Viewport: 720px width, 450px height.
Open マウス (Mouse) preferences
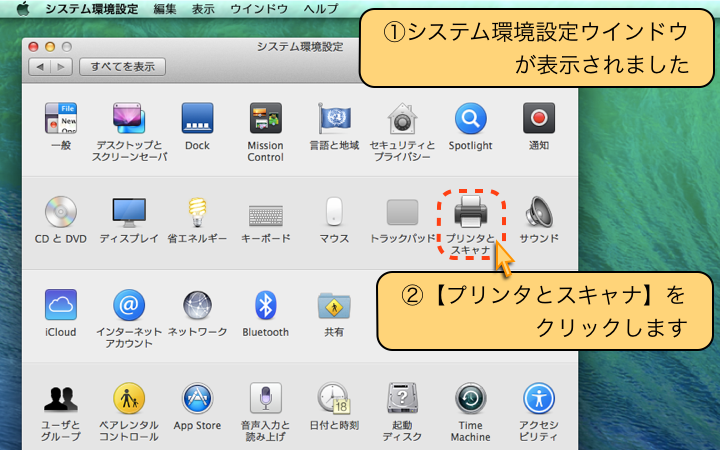pyautogui.click(x=334, y=212)
